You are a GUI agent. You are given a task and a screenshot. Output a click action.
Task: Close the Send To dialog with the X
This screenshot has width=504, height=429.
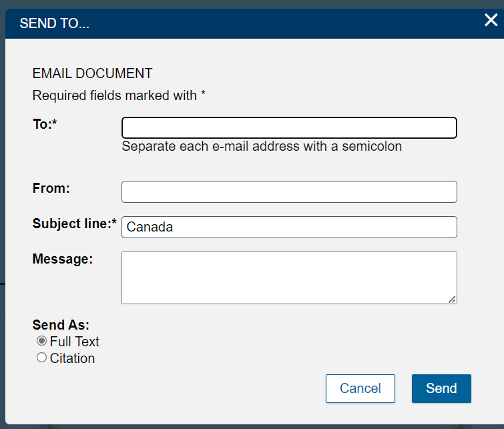click(491, 20)
